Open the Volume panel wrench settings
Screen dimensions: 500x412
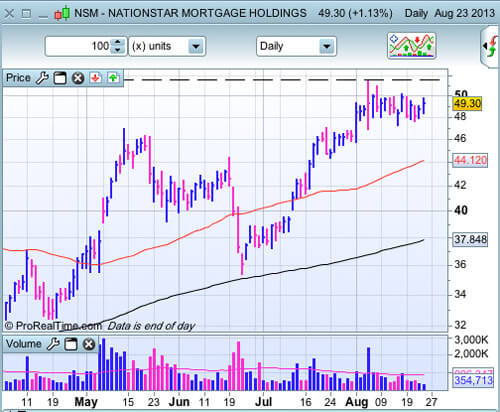53,344
